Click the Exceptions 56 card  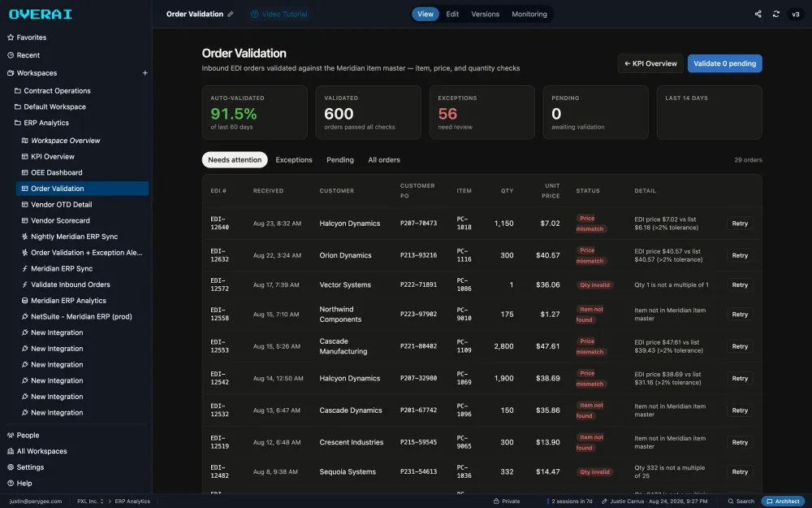tap(482, 112)
